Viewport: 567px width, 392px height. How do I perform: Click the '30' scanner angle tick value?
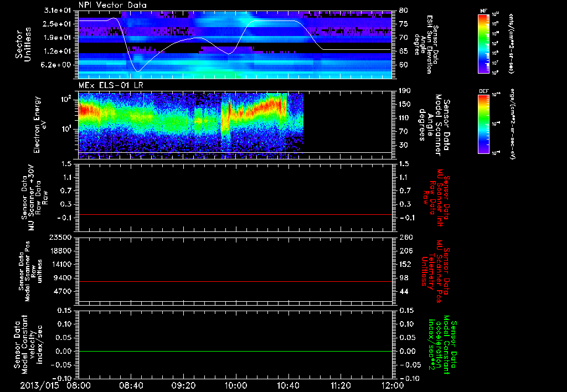click(403, 145)
